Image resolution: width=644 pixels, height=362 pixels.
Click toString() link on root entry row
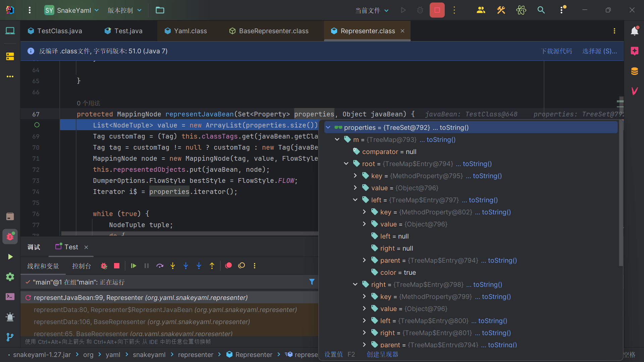click(477, 164)
